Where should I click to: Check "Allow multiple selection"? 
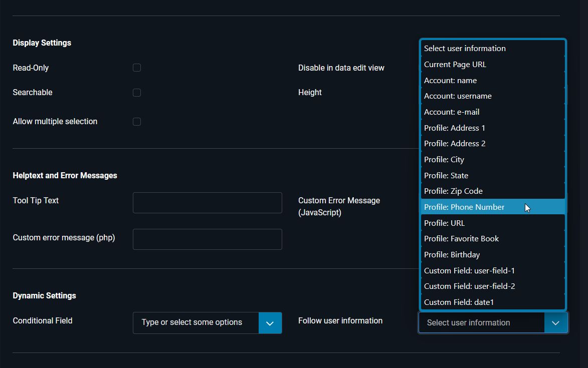(x=137, y=121)
